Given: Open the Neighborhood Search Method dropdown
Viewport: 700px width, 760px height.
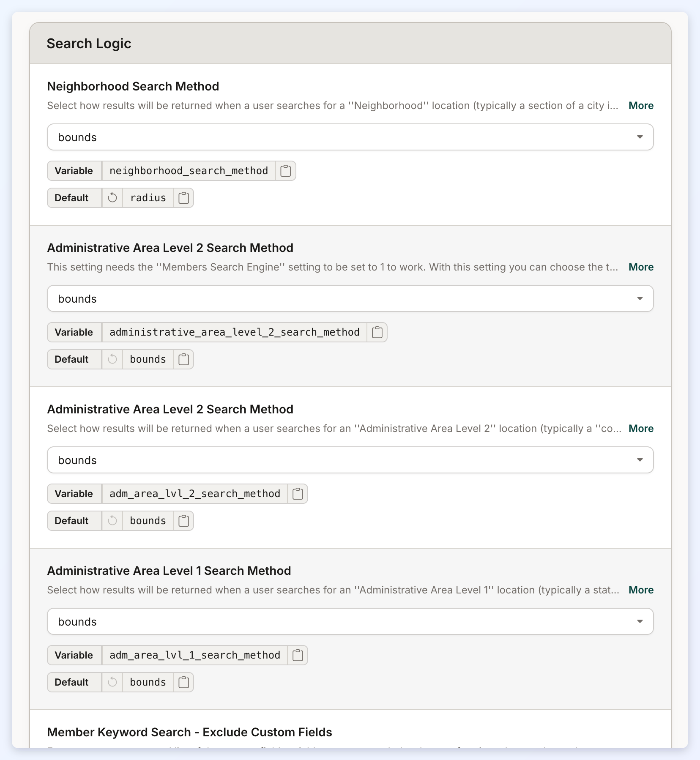Looking at the screenshot, I should pyautogui.click(x=350, y=137).
